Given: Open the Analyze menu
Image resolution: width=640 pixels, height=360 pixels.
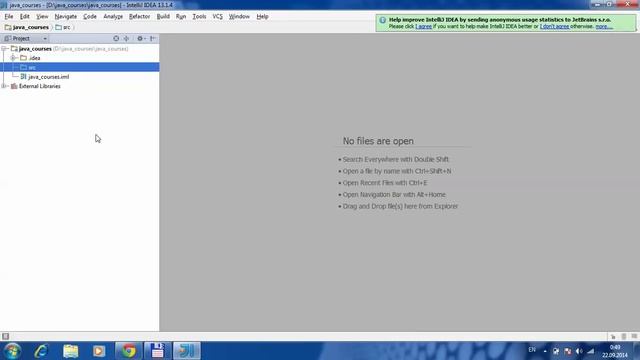Looking at the screenshot, I should tap(113, 17).
